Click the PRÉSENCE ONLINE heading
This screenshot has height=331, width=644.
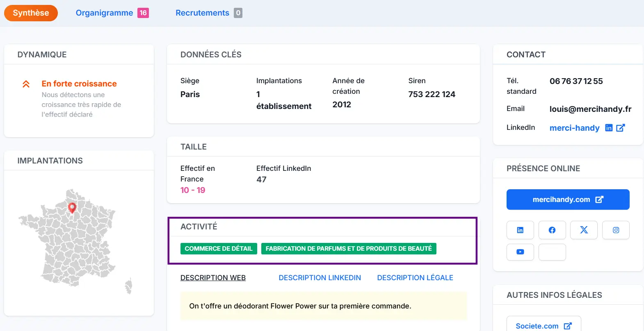click(x=543, y=168)
